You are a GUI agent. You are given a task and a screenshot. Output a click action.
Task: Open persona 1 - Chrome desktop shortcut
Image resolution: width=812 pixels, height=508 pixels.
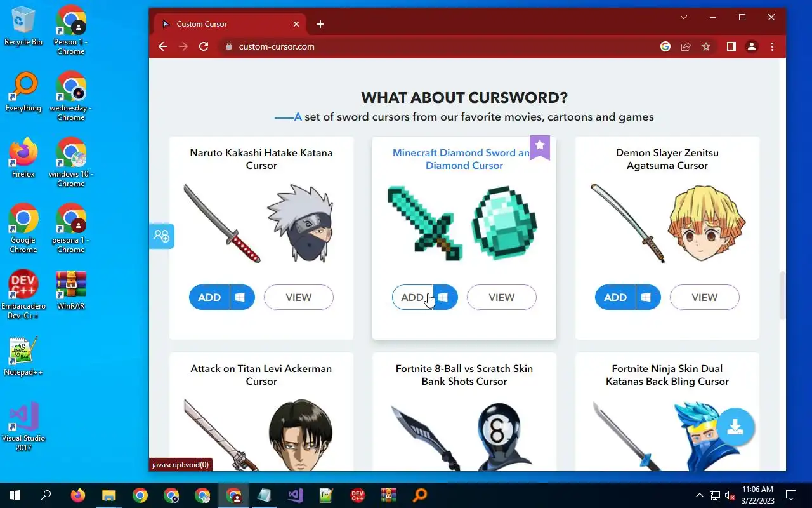[x=71, y=228]
